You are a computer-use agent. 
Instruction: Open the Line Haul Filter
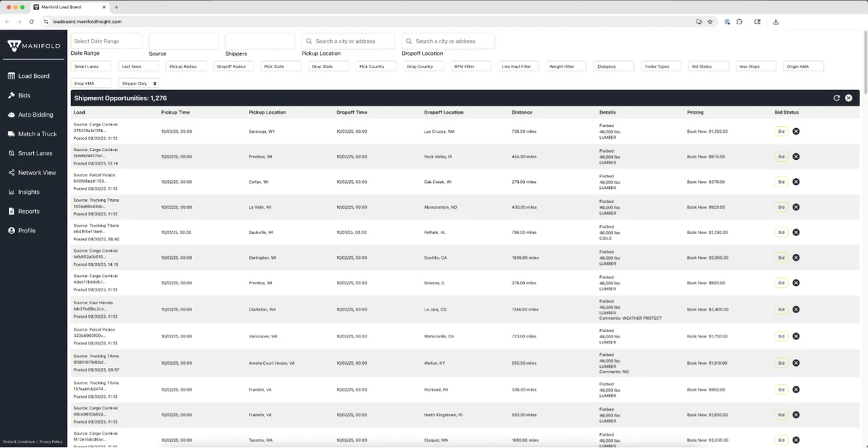coord(518,66)
